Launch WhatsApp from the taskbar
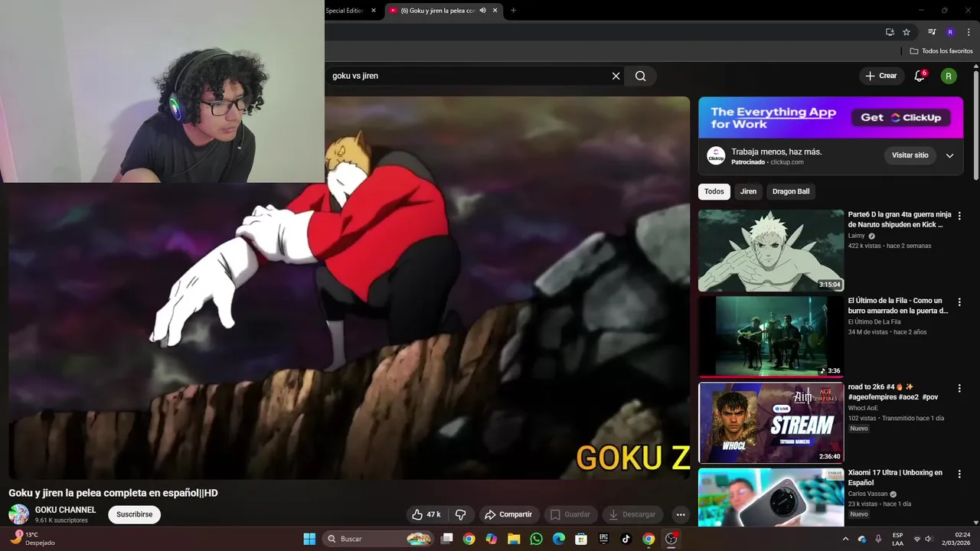The height and width of the screenshot is (551, 980). (x=536, y=539)
